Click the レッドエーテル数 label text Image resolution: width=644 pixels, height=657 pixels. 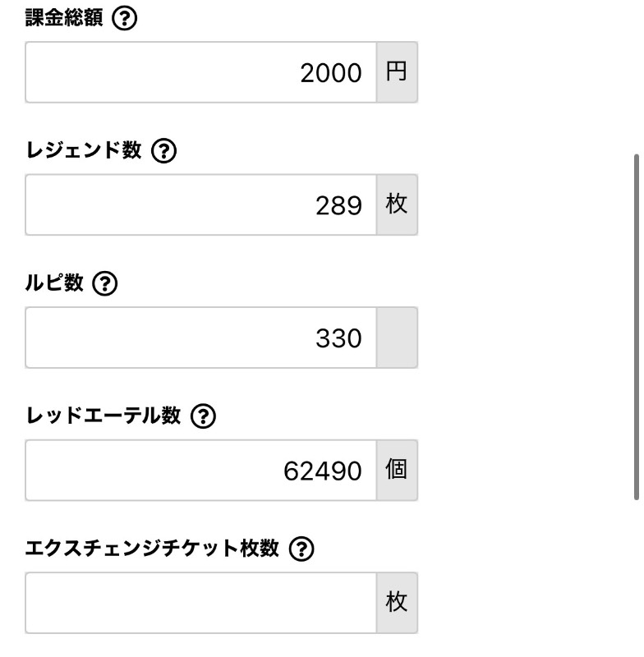click(103, 416)
